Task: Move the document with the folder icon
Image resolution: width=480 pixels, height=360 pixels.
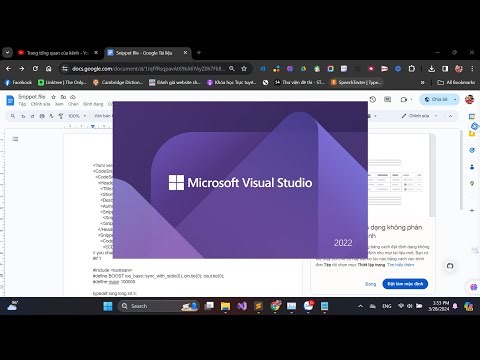Action: (63, 97)
